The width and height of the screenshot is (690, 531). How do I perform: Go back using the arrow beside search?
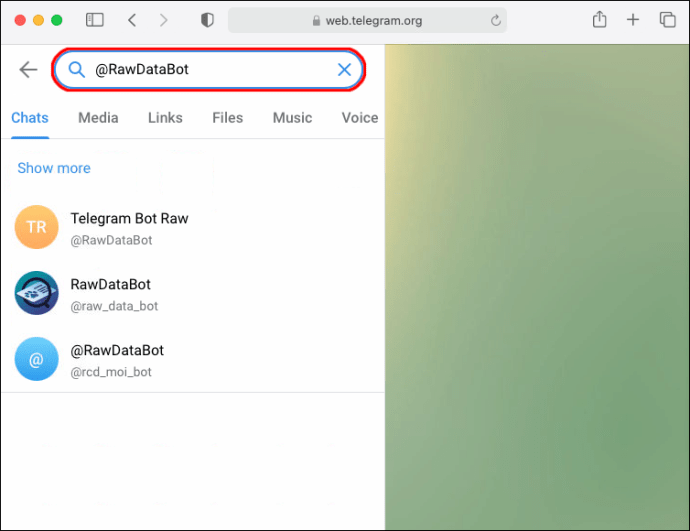coord(29,70)
